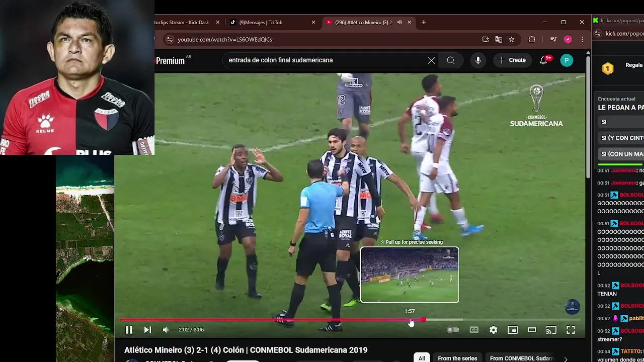Open the Create menu
The height and width of the screenshot is (362, 644).
point(512,60)
